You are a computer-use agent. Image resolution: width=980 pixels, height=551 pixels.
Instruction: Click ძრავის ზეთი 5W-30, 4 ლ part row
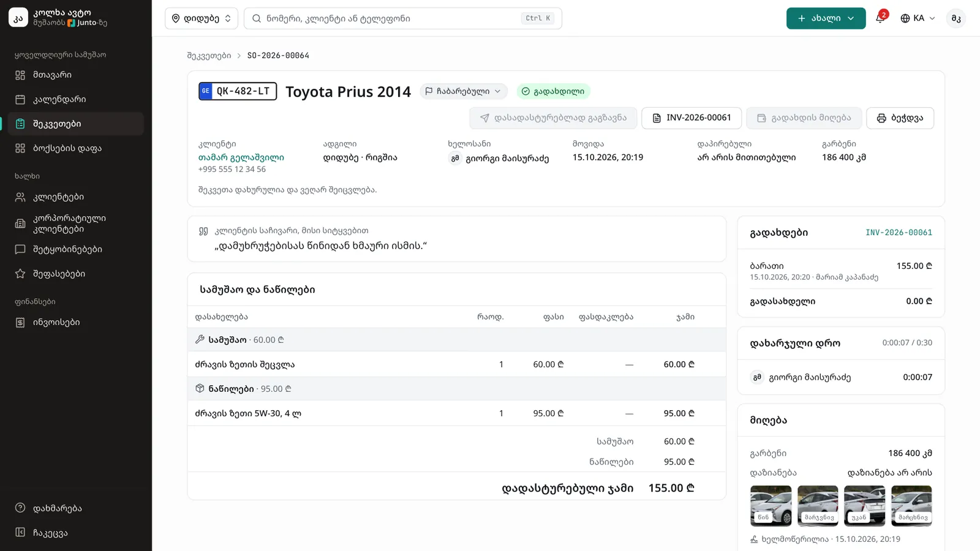tap(456, 413)
